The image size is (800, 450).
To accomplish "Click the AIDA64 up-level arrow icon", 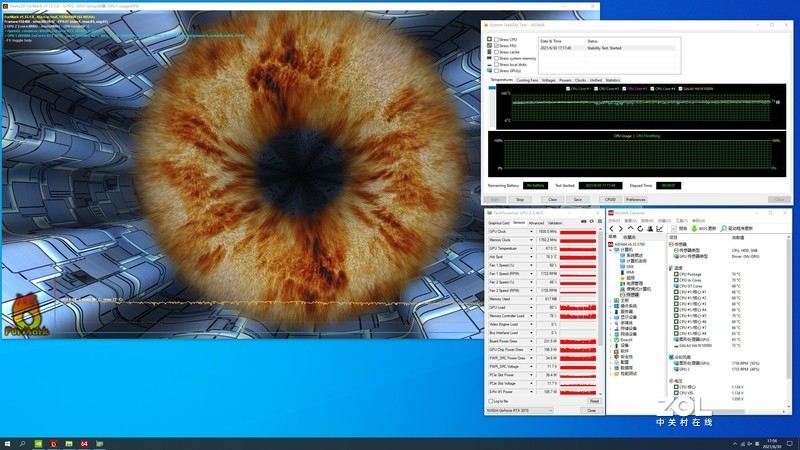I will click(x=631, y=228).
